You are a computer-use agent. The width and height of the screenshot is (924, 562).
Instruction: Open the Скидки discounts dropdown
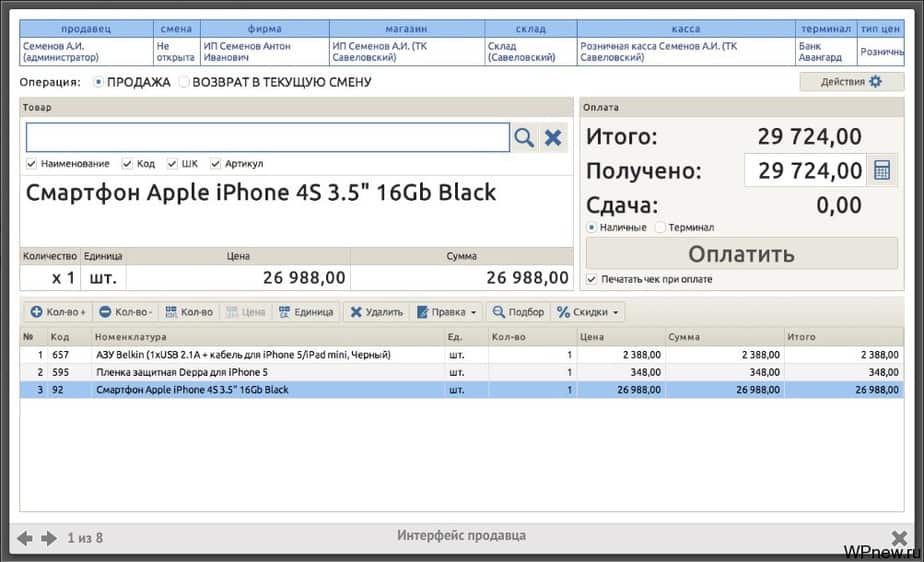(x=589, y=312)
